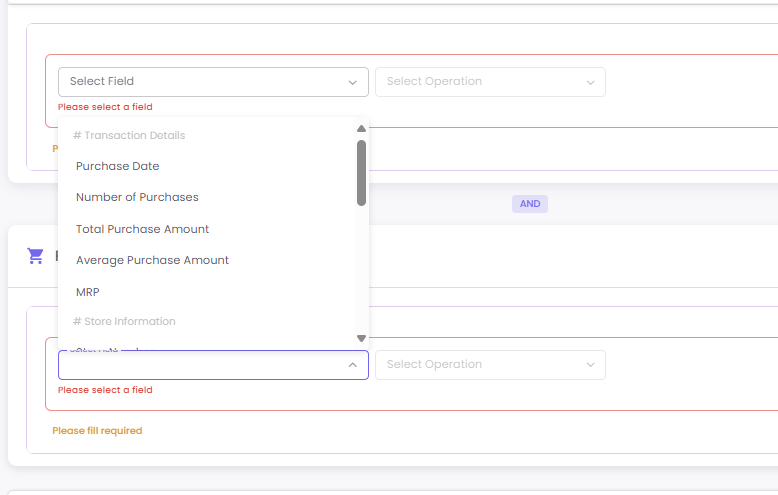This screenshot has height=495, width=778.
Task: Focus the lower field search input
Action: [200, 365]
